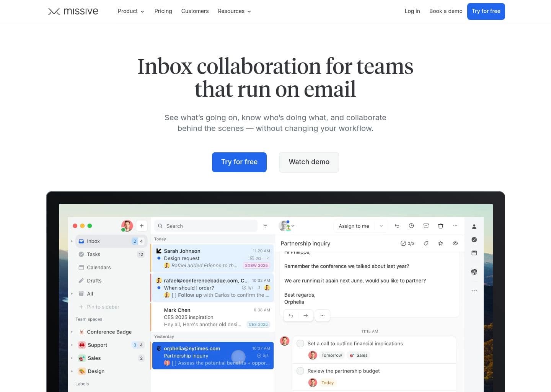Check off 'Set a call to outline' task
This screenshot has width=551, height=392.
pyautogui.click(x=301, y=344)
